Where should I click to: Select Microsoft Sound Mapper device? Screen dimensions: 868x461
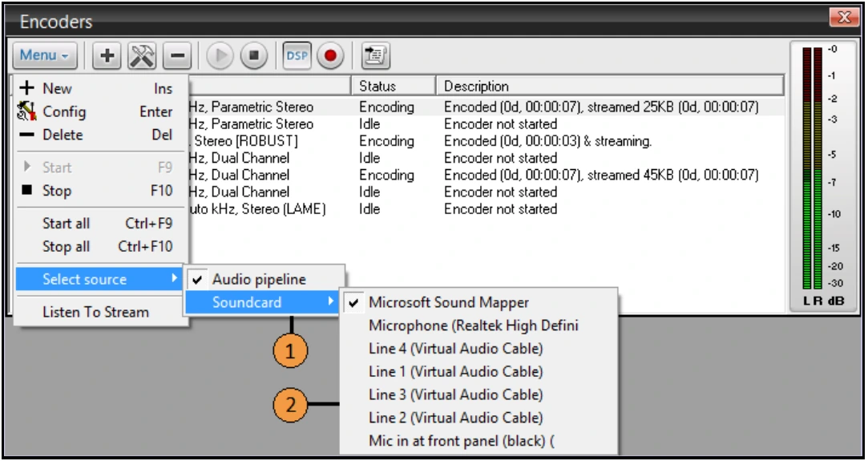click(x=478, y=303)
